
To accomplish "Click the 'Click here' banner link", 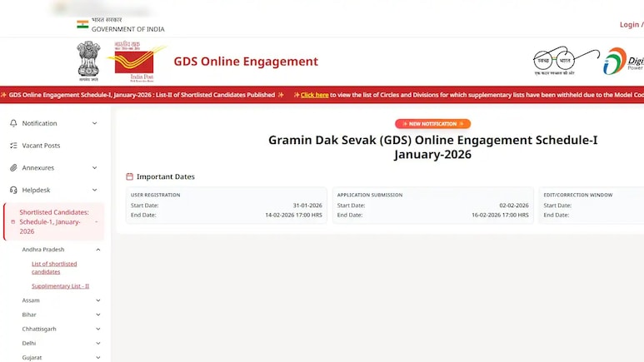I will pos(315,95).
